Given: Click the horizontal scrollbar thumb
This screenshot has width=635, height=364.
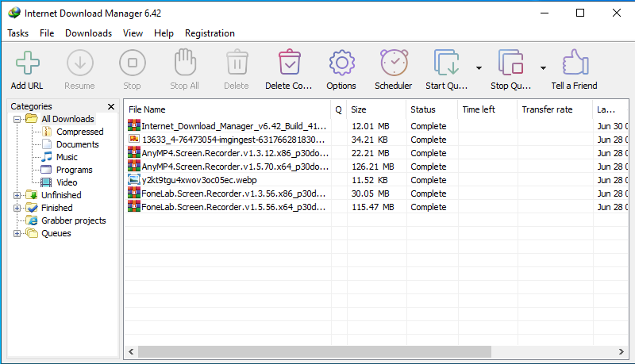Looking at the screenshot, I should 314,351.
